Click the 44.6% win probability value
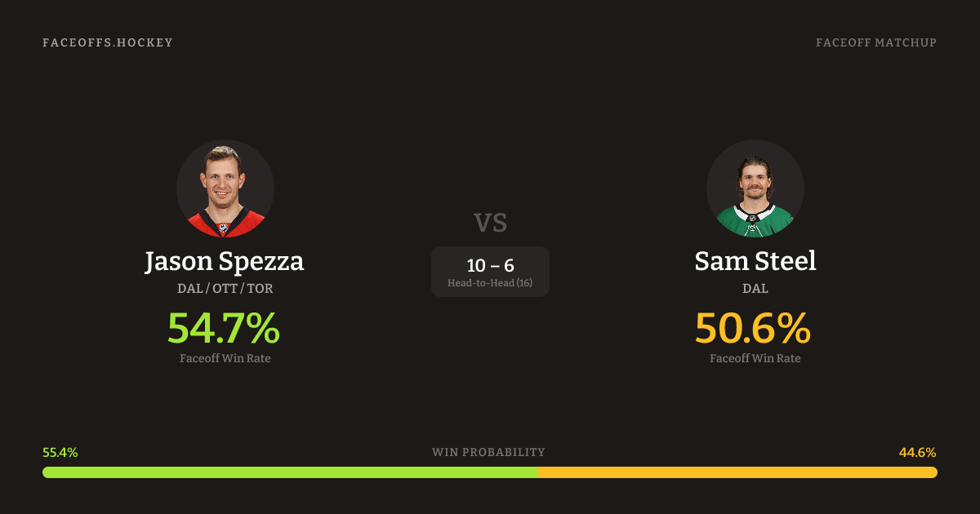Screen dimensions: 980x514 (917, 452)
